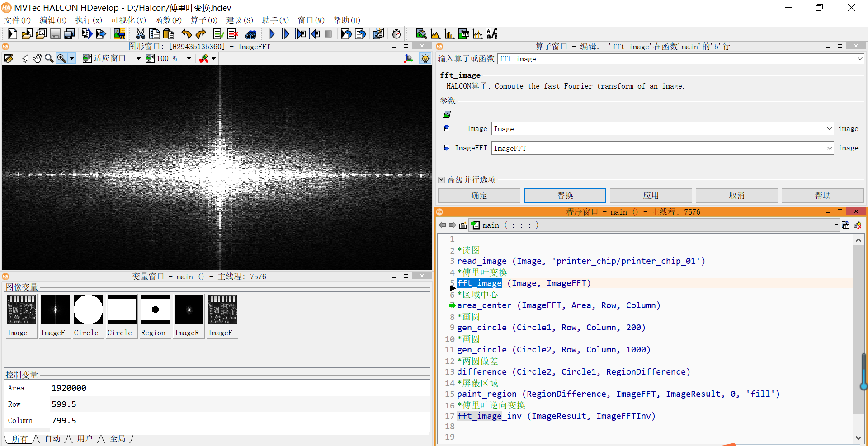Click the Run program play icon
The width and height of the screenshot is (868, 446).
point(272,34)
